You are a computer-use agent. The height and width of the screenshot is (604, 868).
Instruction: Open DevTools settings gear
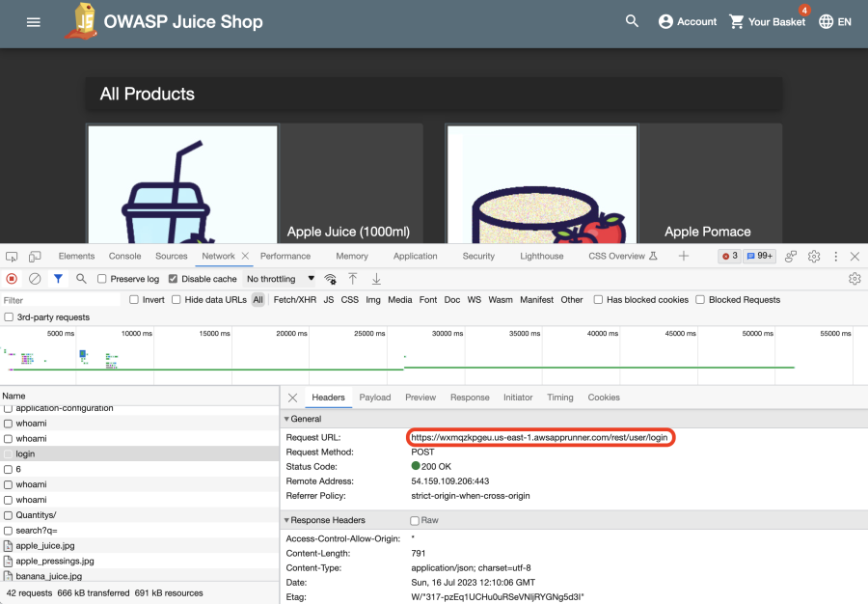click(814, 257)
